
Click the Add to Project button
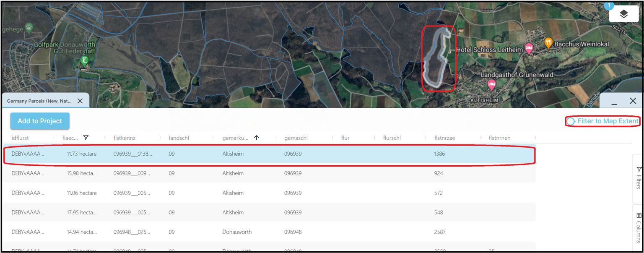coord(39,120)
